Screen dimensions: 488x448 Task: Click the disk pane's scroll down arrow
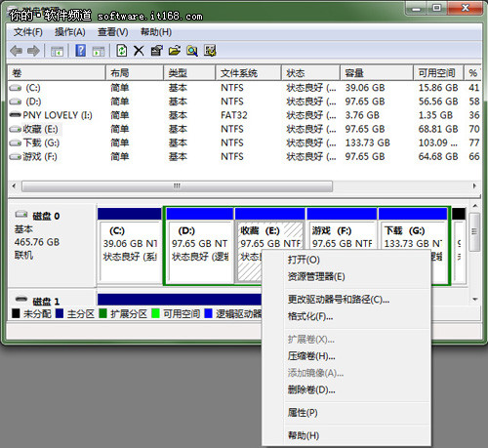point(475,299)
